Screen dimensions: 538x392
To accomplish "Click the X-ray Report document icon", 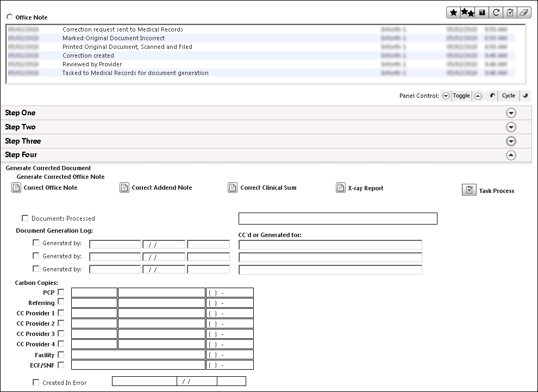I will coord(340,188).
